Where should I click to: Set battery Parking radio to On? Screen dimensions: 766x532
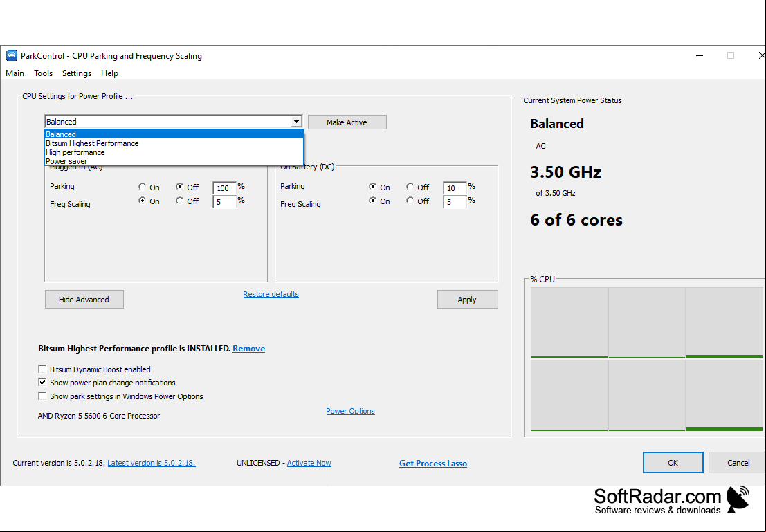coord(373,187)
